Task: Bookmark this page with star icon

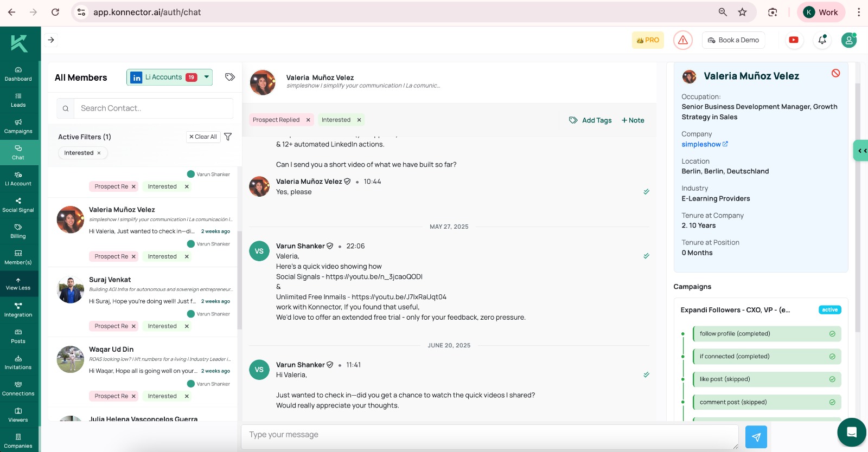Action: point(743,12)
